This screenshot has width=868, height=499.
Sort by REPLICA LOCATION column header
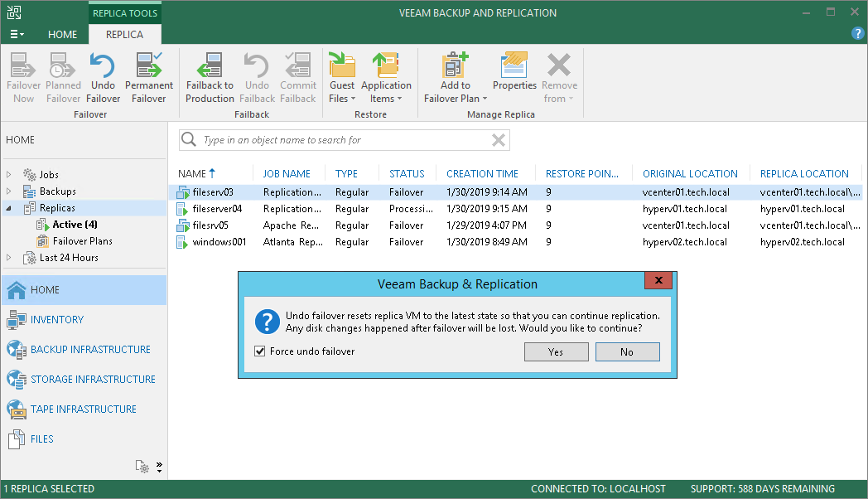(x=803, y=174)
